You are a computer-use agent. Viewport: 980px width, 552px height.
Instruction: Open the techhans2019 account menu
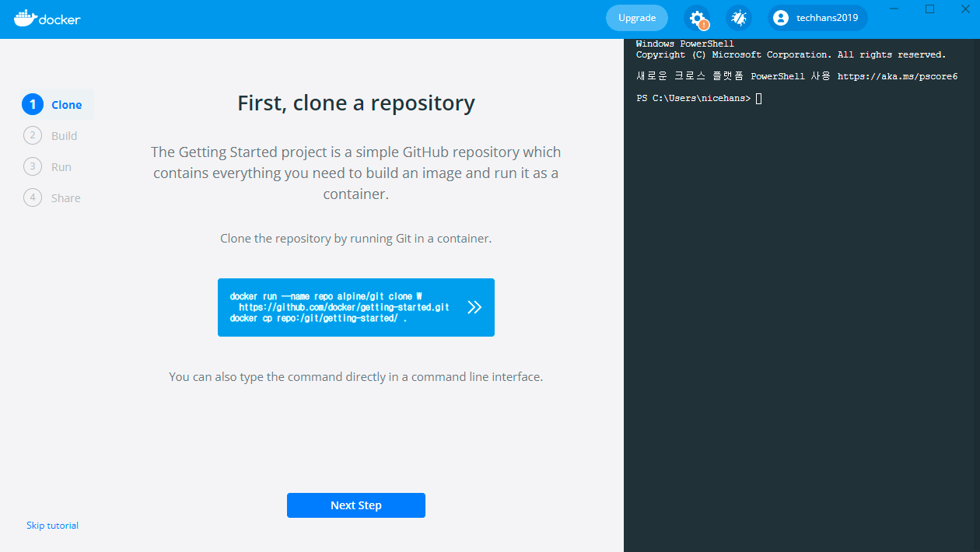point(817,18)
